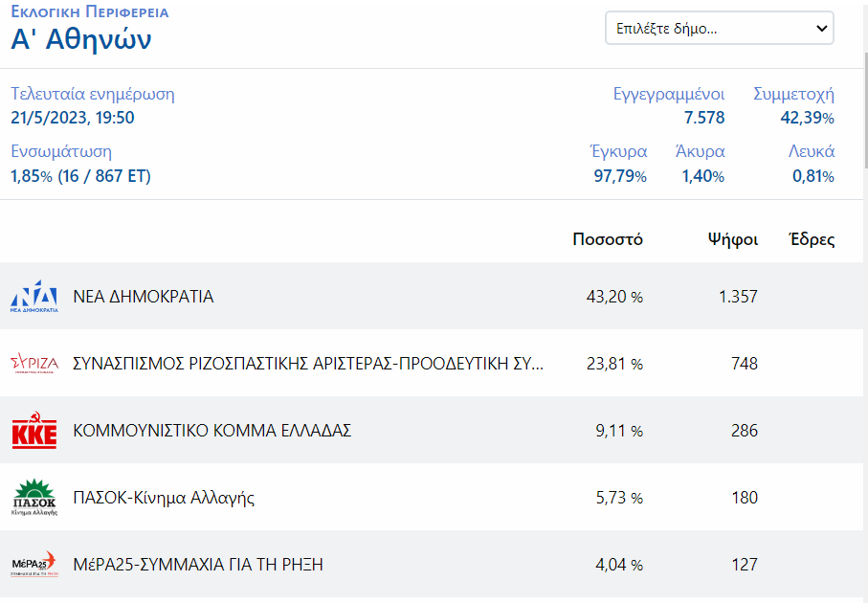This screenshot has height=603, width=868.
Task: Click the Λευκά label
Action: (812, 152)
